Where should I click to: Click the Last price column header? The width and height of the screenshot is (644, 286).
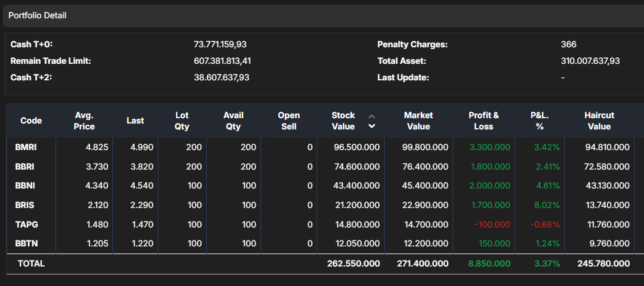135,121
